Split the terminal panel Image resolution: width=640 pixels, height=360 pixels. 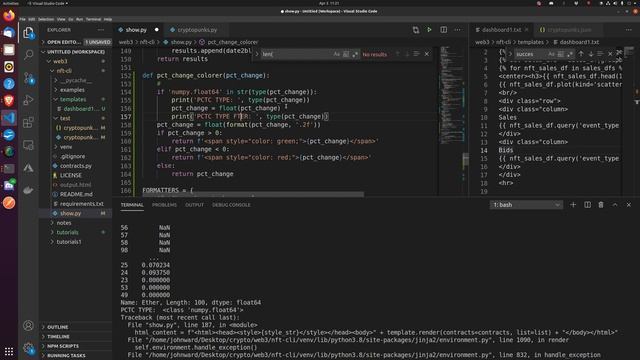pyautogui.click(x=587, y=204)
